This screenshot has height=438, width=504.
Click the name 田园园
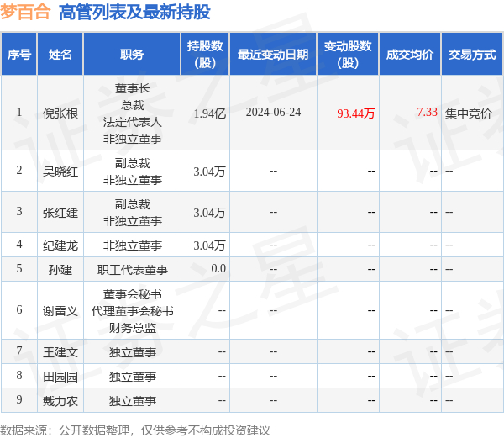point(60,377)
